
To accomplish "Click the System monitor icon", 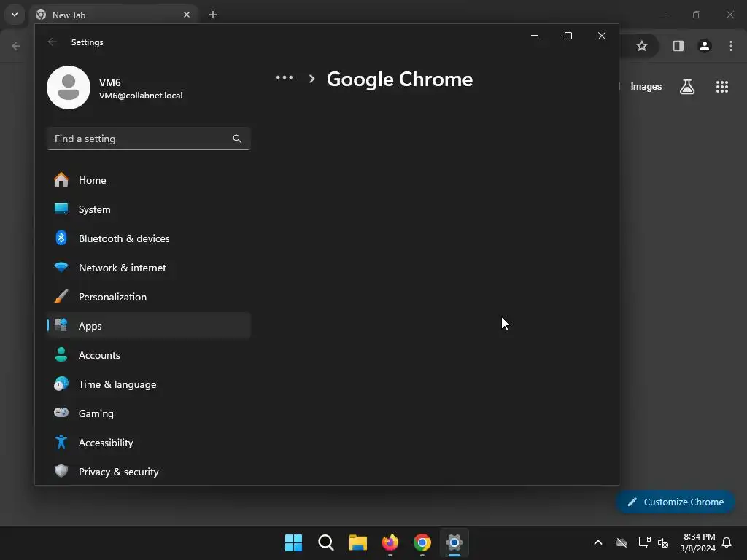I will click(61, 209).
